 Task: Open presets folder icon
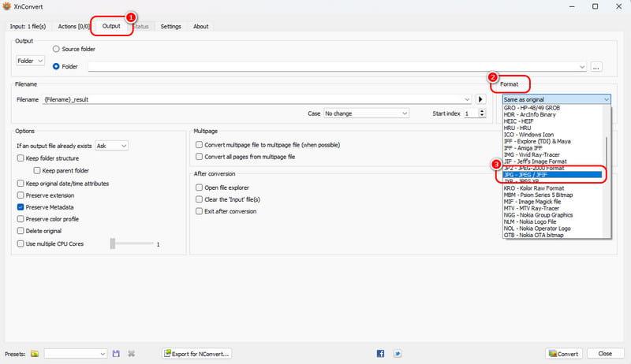35,354
